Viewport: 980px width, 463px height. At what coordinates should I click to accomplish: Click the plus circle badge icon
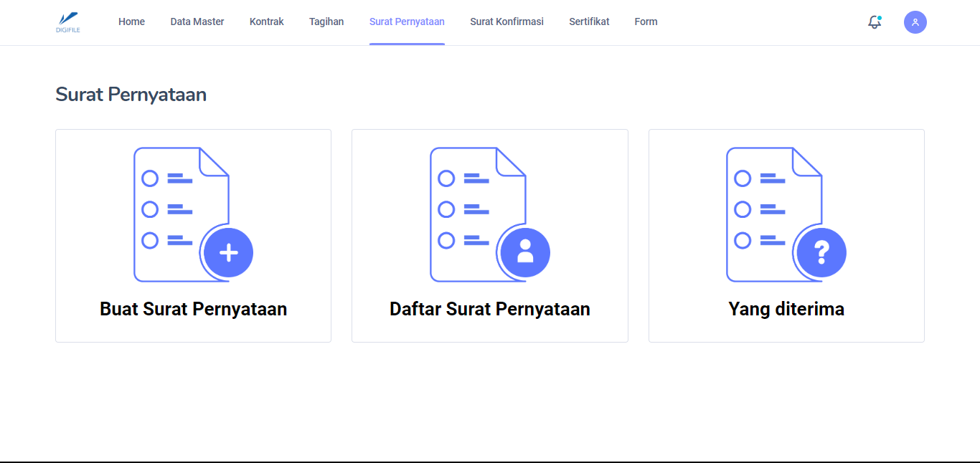pos(228,252)
